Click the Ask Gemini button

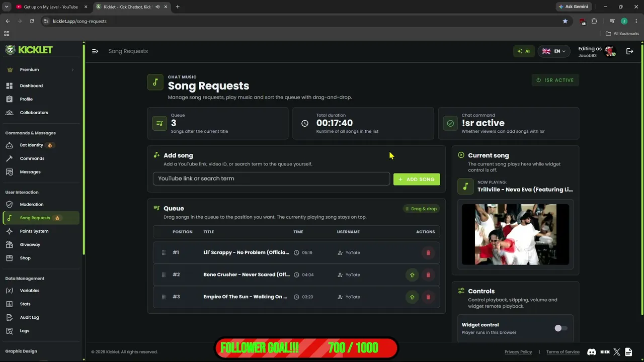(573, 7)
